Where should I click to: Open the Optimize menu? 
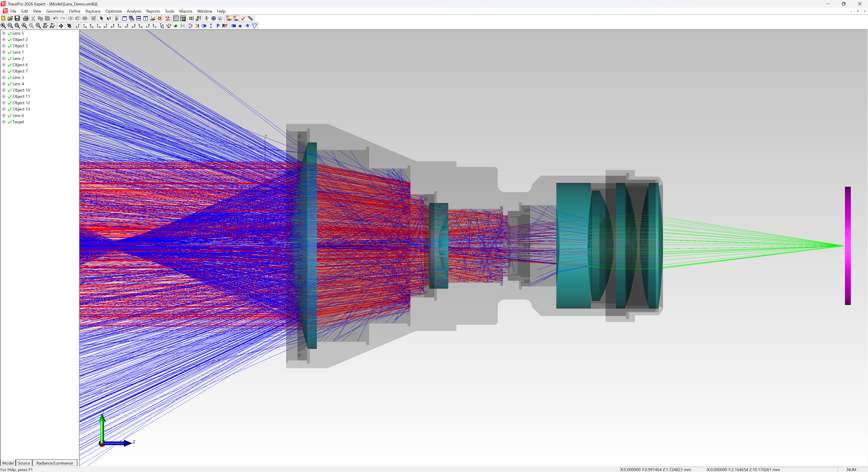coord(113,11)
